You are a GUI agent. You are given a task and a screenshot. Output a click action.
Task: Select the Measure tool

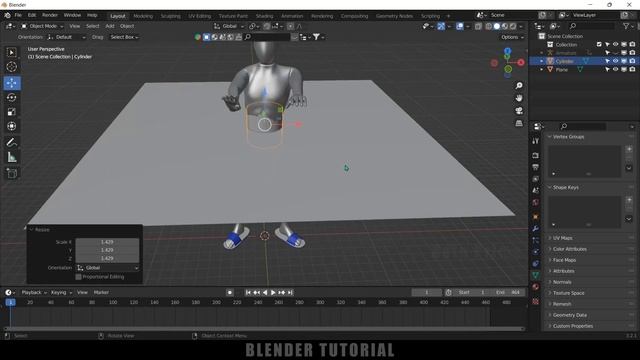click(11, 157)
